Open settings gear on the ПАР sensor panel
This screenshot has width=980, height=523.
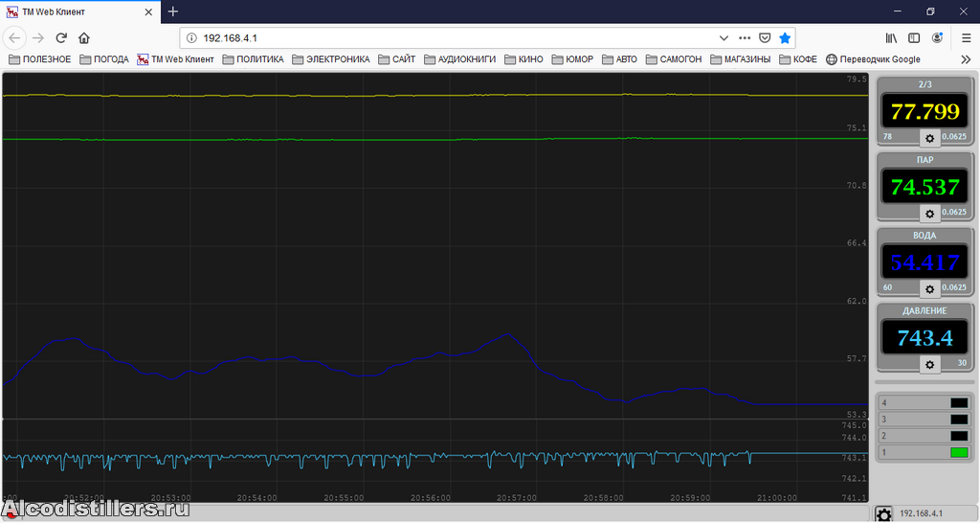click(x=929, y=214)
